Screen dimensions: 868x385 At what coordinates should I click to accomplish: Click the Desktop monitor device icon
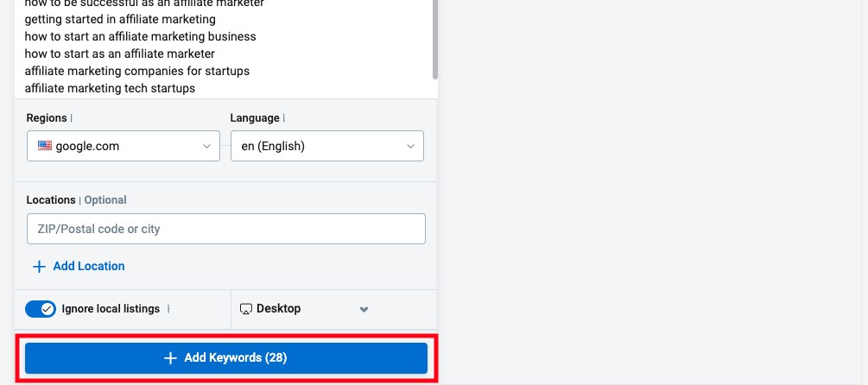246,309
